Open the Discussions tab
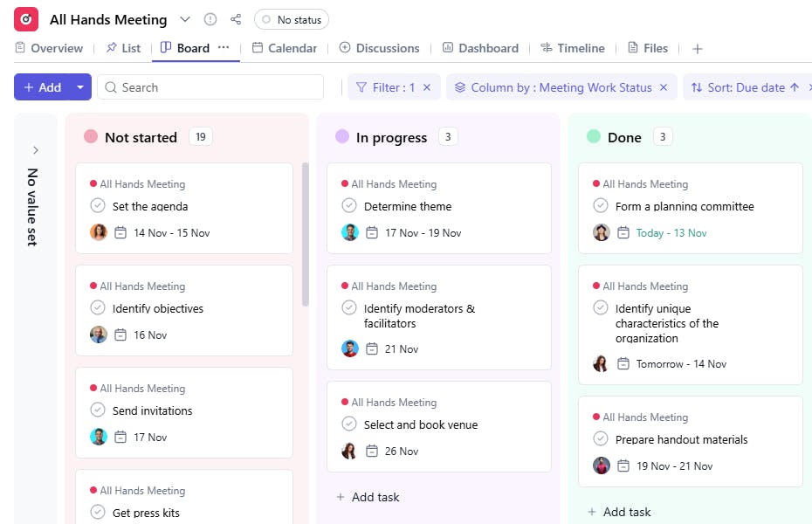Screen dimensions: 812x524 (x=379, y=48)
